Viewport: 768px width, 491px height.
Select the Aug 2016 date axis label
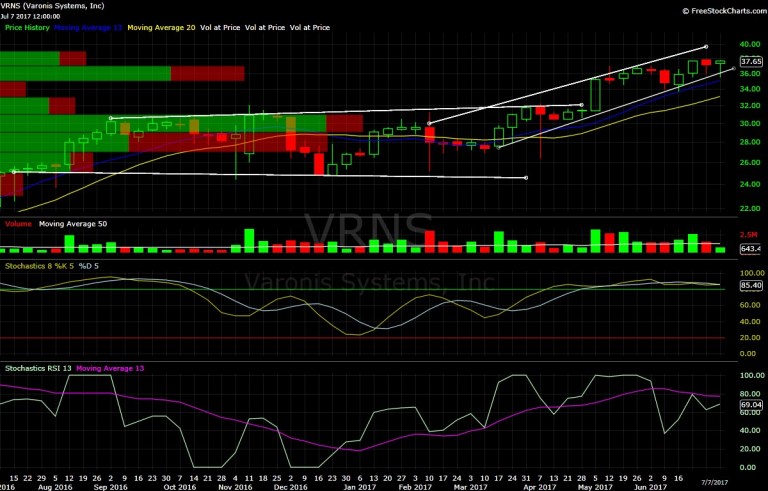click(x=55, y=487)
